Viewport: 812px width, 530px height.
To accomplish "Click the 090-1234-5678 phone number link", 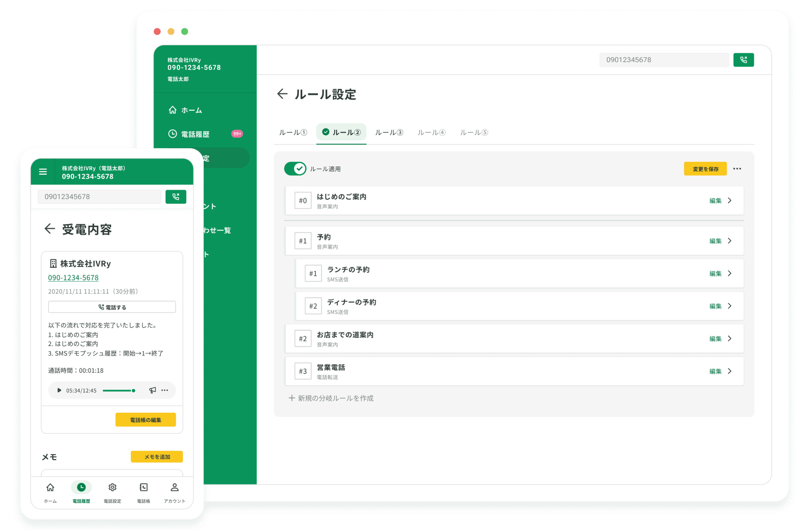I will tap(73, 278).
